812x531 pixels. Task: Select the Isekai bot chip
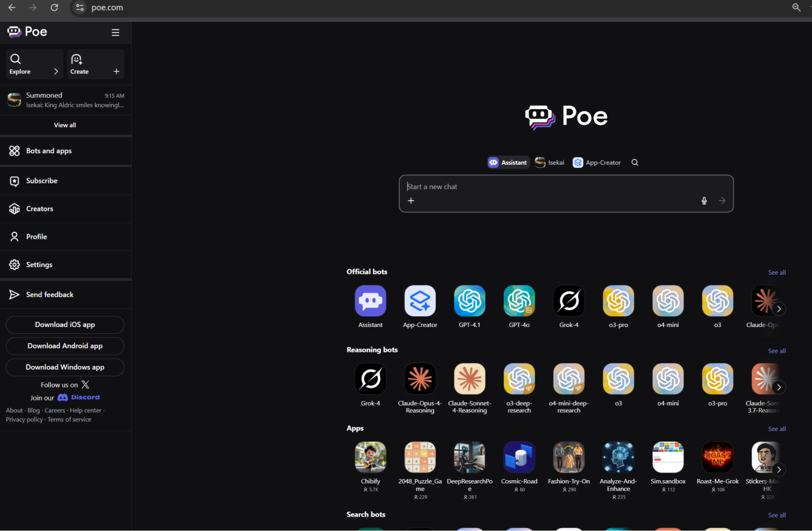[550, 162]
